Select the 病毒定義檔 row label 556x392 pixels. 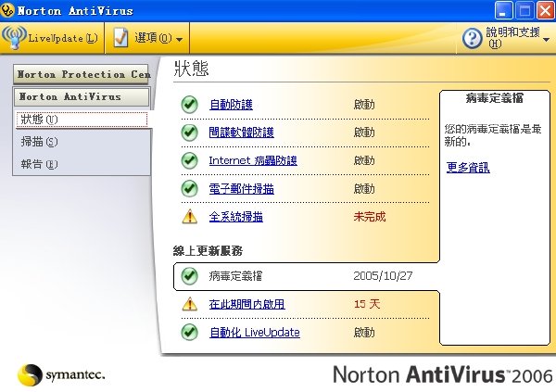pyautogui.click(x=235, y=275)
